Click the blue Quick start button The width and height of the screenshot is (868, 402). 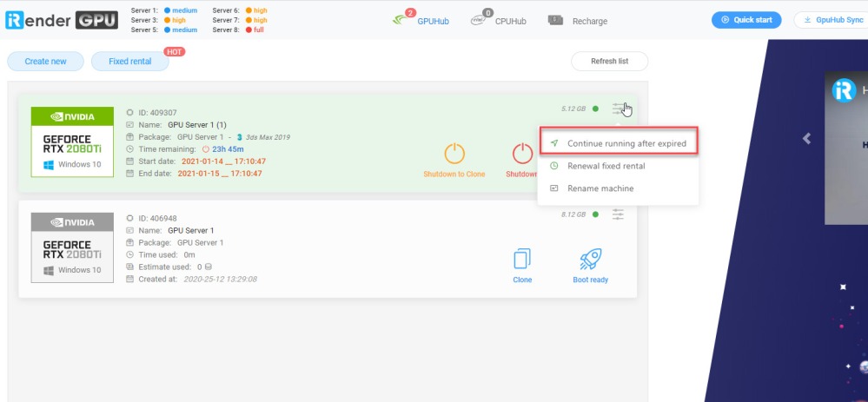[745, 20]
